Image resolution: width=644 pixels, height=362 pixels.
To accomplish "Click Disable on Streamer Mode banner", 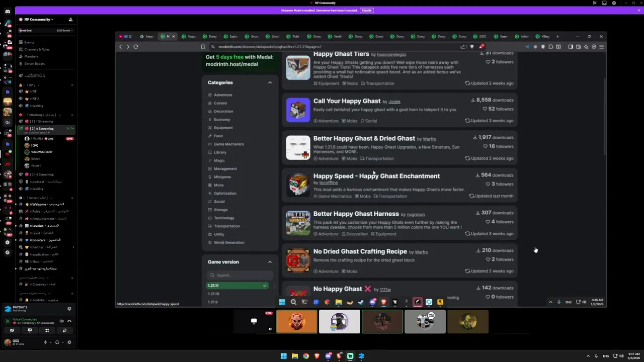I will point(366,10).
